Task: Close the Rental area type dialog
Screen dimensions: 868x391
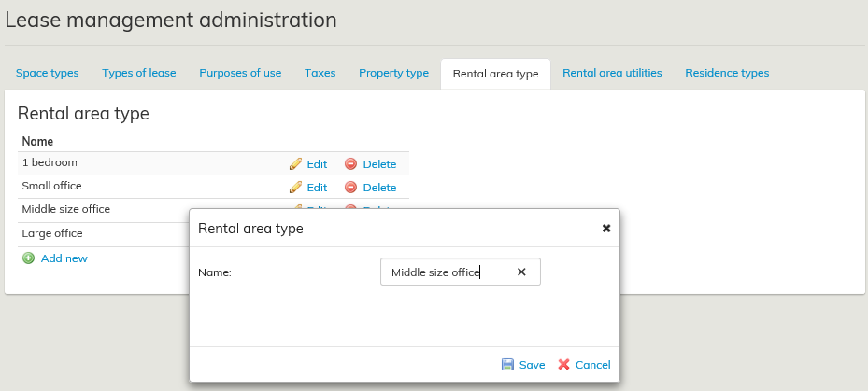Action: 605,228
